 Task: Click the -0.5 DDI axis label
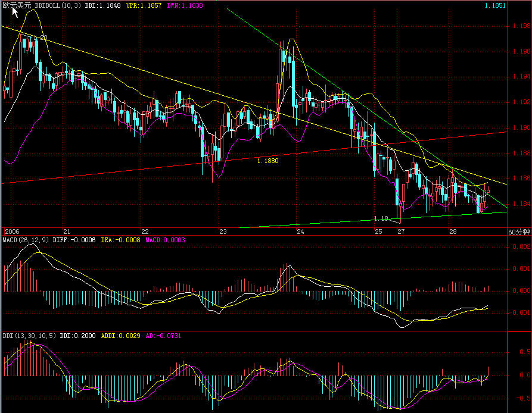tap(523, 398)
